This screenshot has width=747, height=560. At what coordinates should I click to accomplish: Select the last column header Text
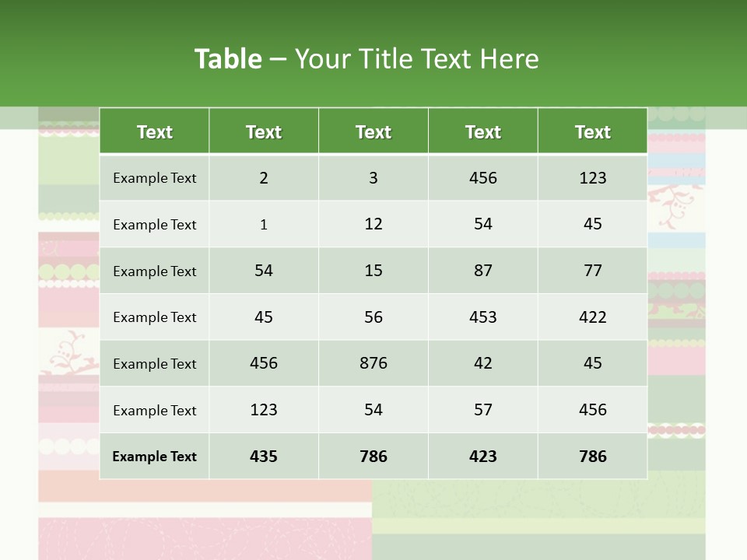(x=592, y=132)
